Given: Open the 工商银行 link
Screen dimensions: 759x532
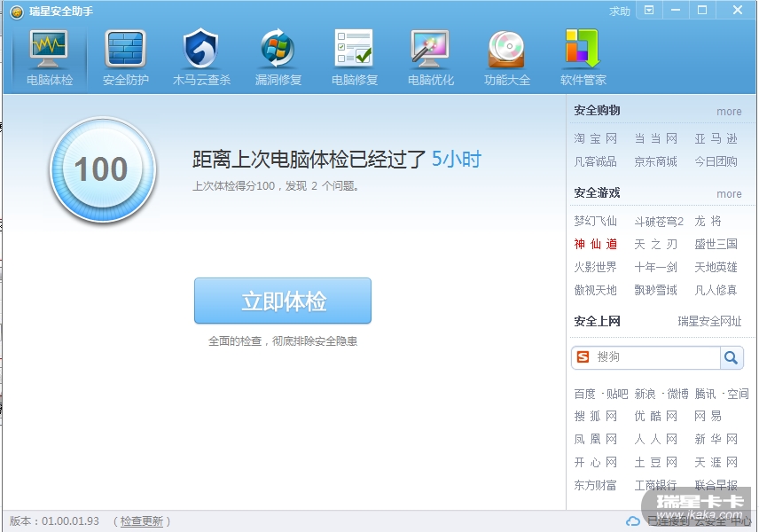Looking at the screenshot, I should pos(656,485).
